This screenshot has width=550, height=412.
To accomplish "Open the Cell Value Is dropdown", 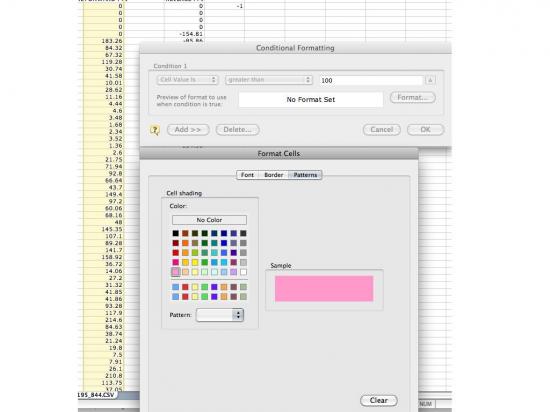I will (x=188, y=80).
